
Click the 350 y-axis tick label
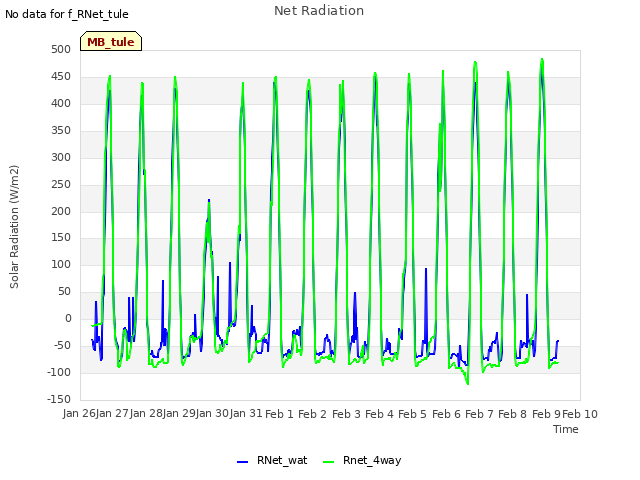(x=61, y=130)
